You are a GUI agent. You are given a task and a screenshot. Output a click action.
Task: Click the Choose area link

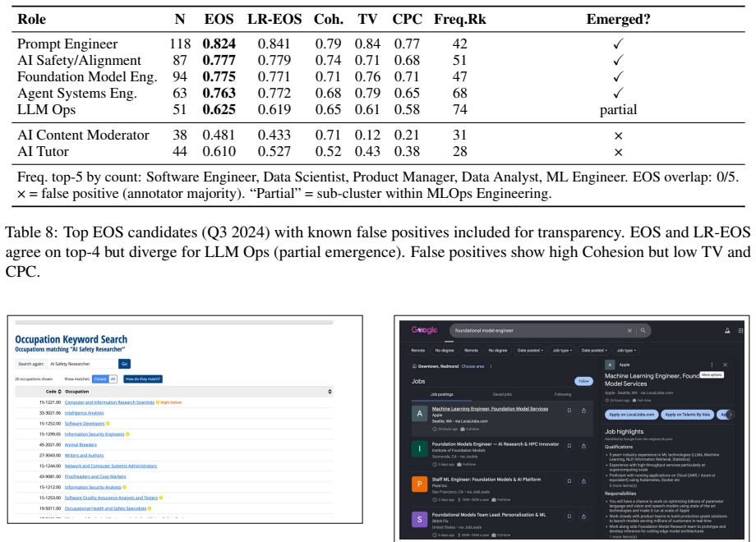click(472, 366)
